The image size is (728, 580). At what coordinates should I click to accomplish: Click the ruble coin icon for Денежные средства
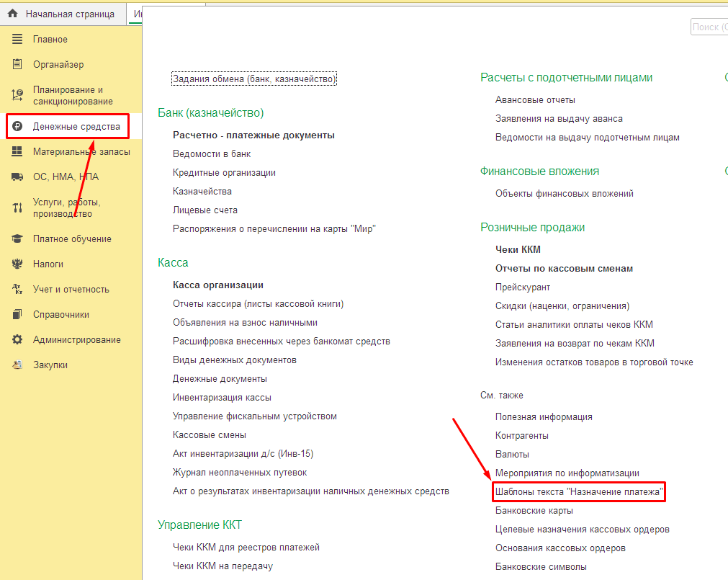[x=17, y=126]
